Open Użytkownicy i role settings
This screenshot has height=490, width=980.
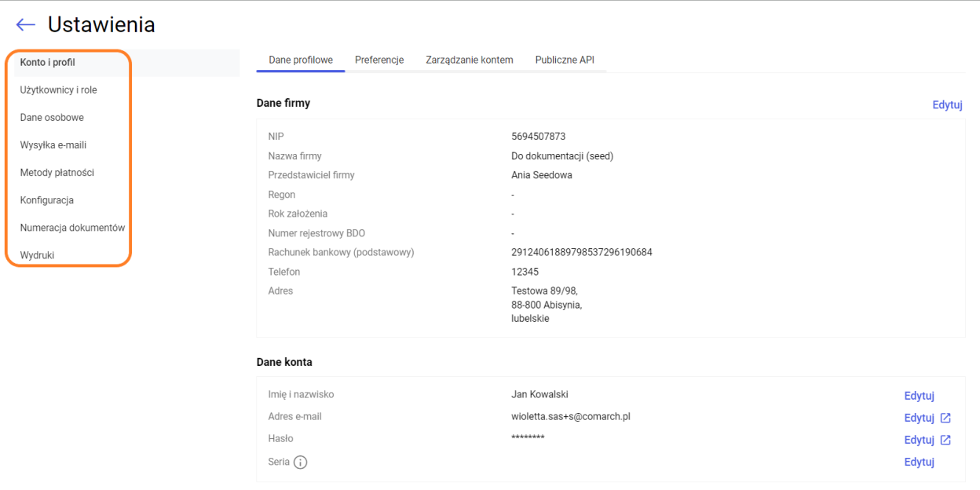(58, 90)
